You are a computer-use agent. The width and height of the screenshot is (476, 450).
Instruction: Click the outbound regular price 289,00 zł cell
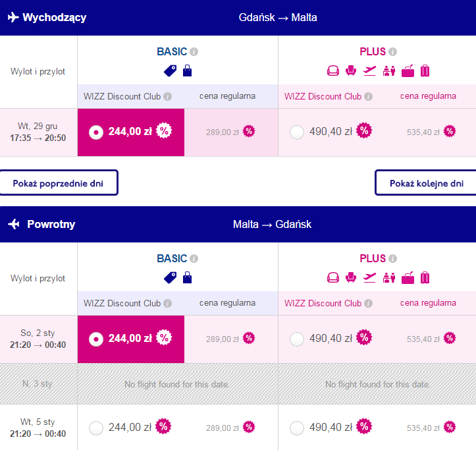pyautogui.click(x=231, y=132)
